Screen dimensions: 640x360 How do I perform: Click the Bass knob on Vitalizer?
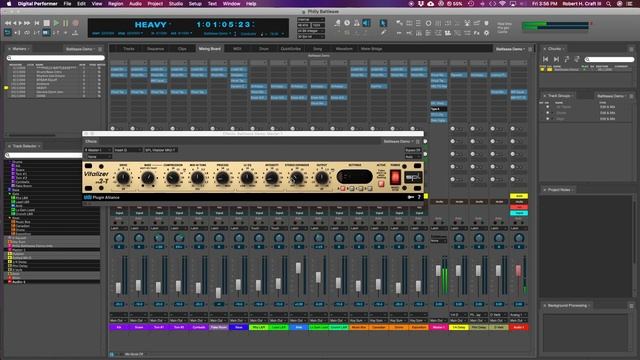click(x=148, y=178)
